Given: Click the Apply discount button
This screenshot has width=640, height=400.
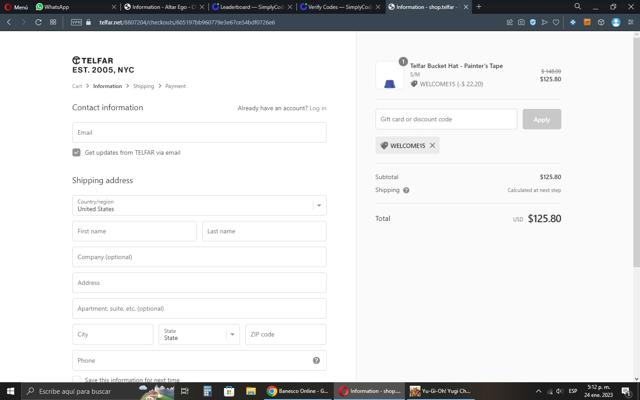Looking at the screenshot, I should click(542, 119).
